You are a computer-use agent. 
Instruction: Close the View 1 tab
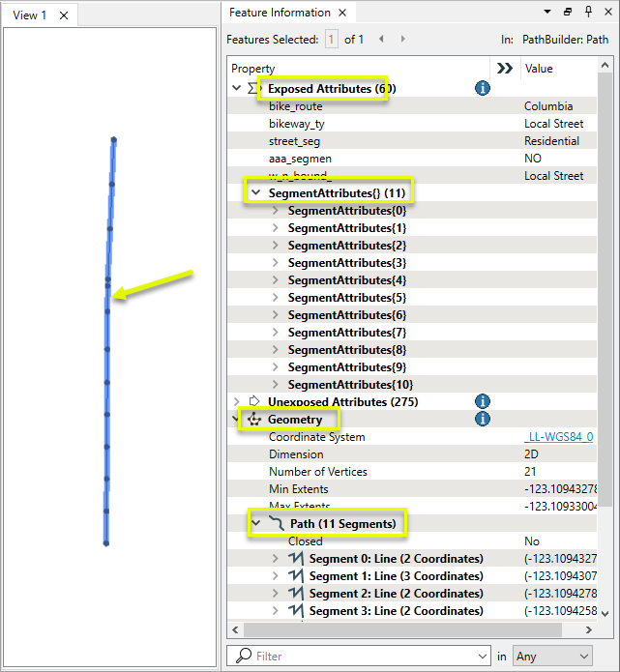(64, 15)
